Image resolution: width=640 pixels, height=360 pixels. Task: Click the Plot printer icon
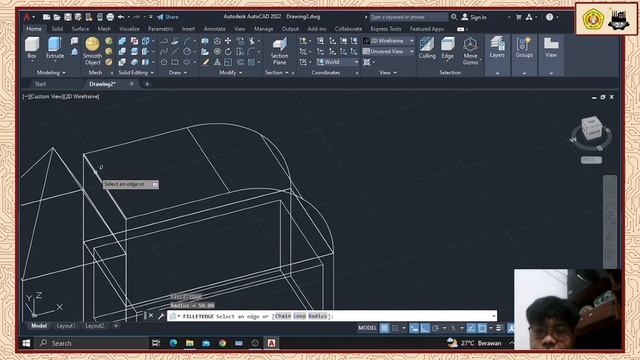110,17
